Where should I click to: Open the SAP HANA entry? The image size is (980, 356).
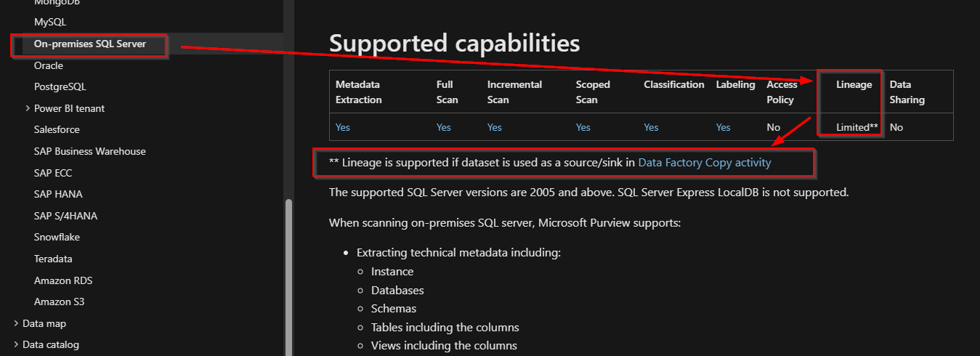tap(58, 194)
